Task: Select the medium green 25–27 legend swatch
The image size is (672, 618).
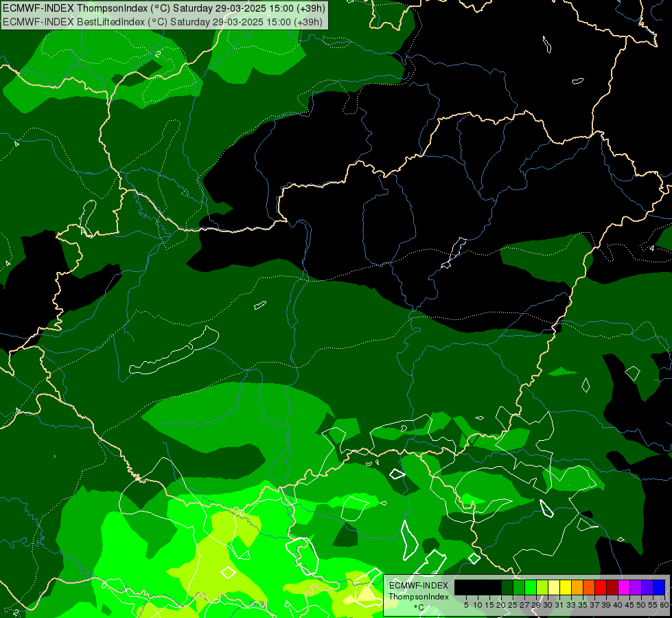Action: pos(519,587)
